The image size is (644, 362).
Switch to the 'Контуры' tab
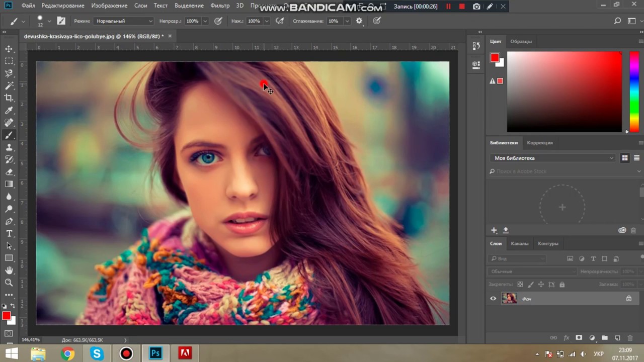click(x=548, y=243)
